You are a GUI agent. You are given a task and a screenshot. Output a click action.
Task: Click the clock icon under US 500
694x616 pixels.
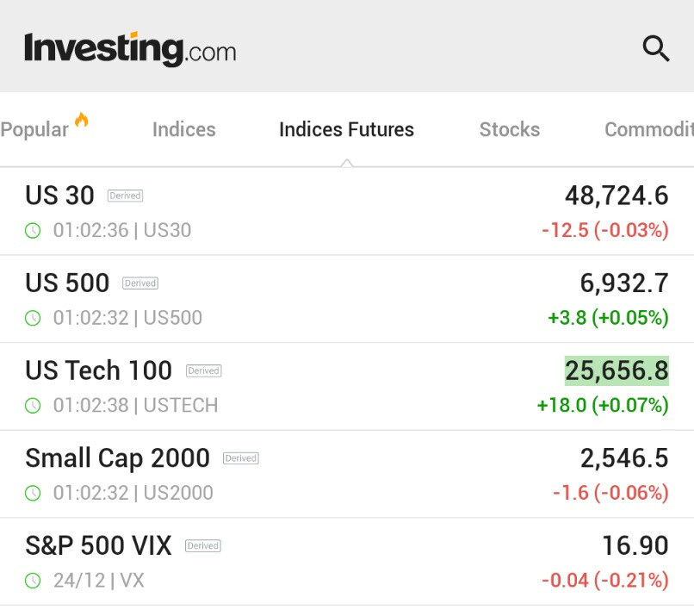click(33, 318)
